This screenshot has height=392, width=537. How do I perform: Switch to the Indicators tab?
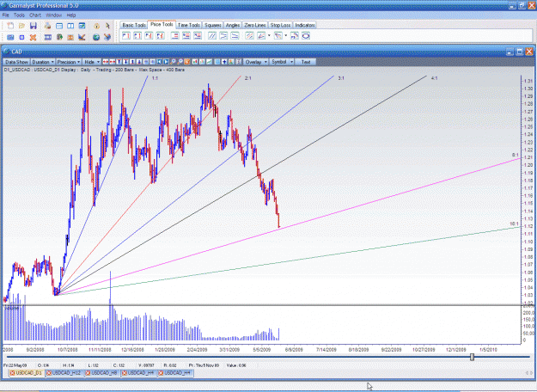[x=304, y=25]
